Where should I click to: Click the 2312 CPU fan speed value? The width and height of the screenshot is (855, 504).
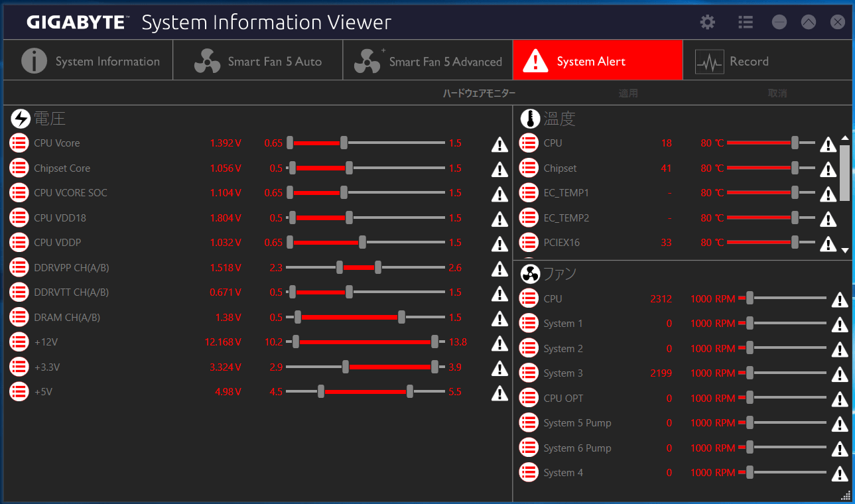(x=661, y=299)
